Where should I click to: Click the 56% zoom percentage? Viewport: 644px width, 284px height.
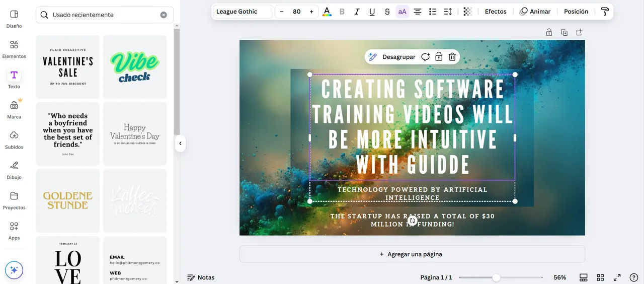pyautogui.click(x=559, y=277)
